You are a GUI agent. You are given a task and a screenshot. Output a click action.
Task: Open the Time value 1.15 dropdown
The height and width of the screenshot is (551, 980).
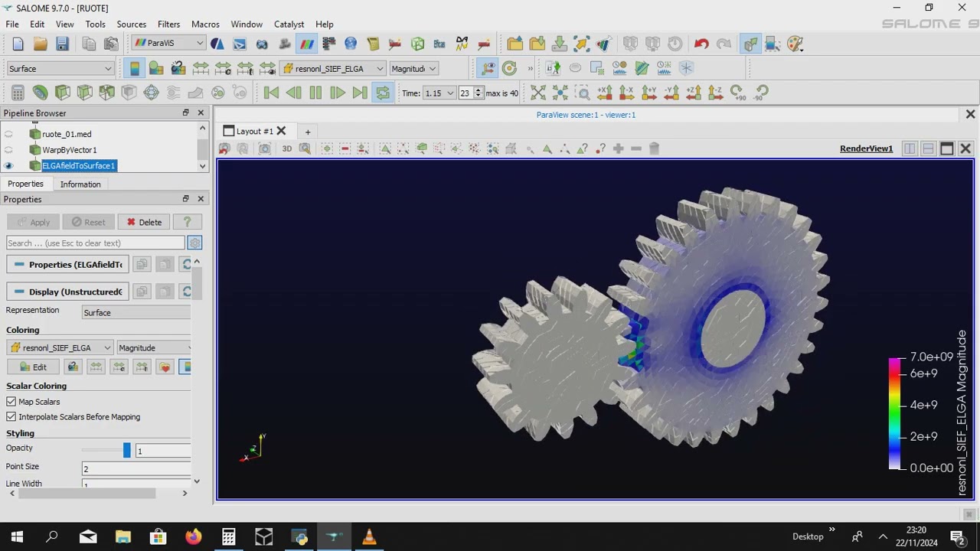pos(439,93)
